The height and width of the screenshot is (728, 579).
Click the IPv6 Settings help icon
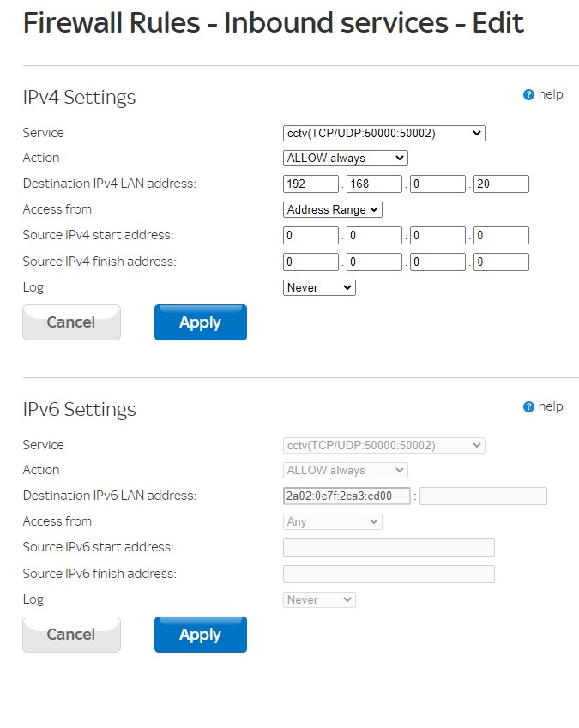pos(528,407)
